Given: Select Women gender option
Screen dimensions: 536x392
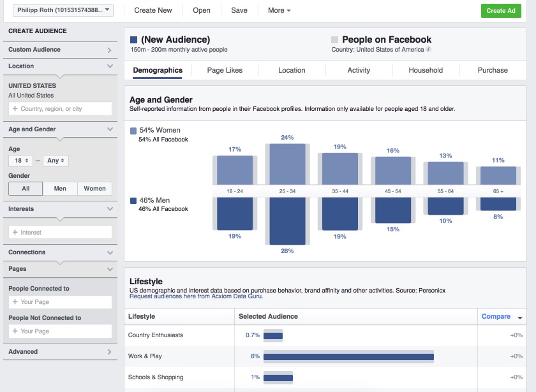Looking at the screenshot, I should (94, 189).
